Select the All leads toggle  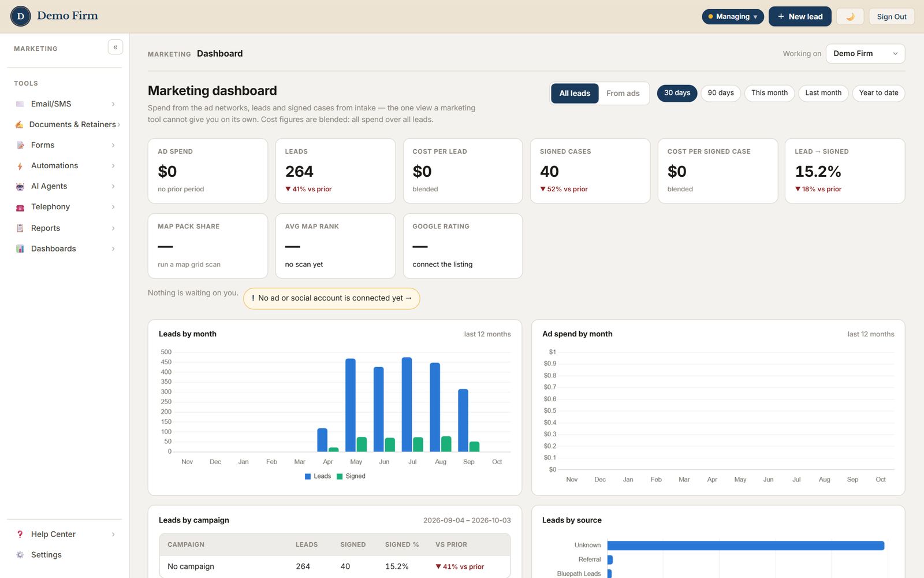[575, 93]
